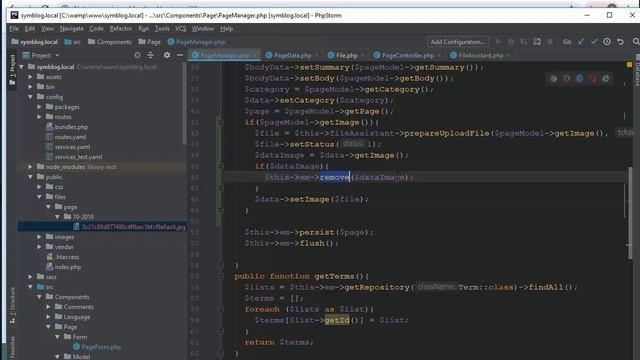This screenshot has width=640, height=360.
Task: Click the Add Configuration button
Action: 458,42
